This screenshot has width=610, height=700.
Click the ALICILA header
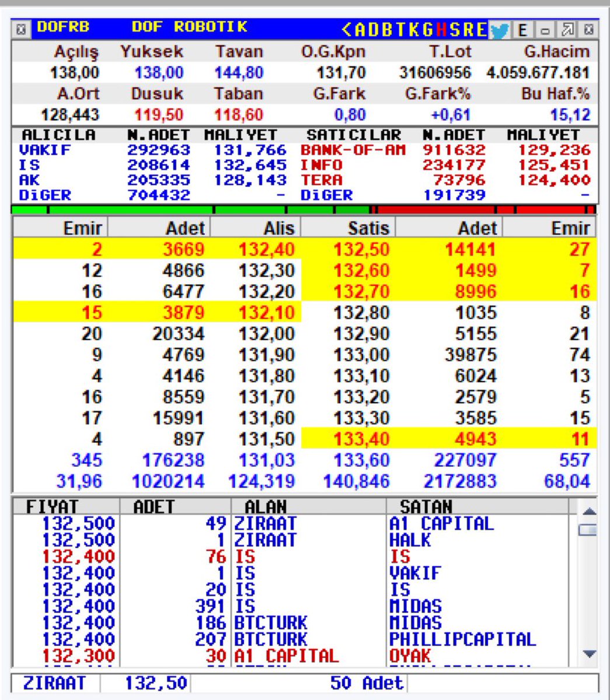click(58, 135)
